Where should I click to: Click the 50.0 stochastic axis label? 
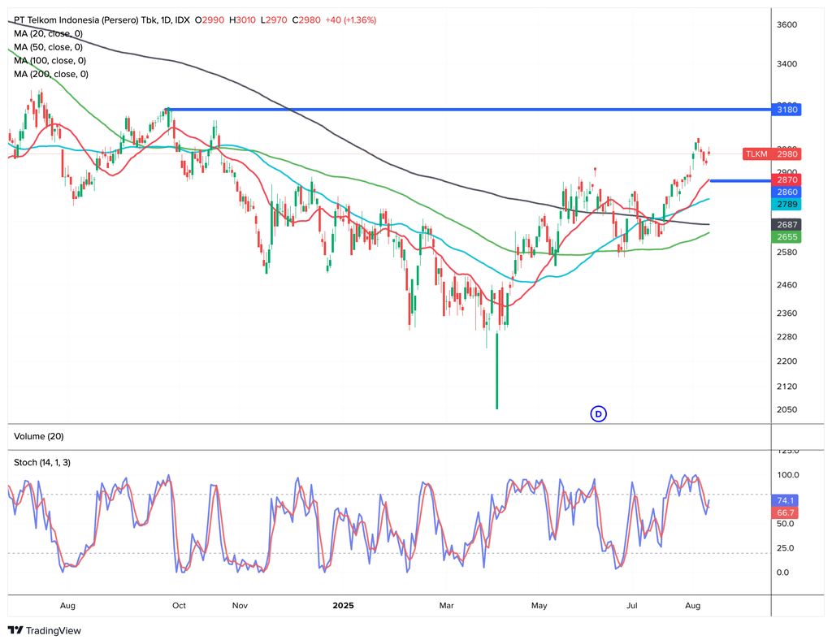point(786,524)
